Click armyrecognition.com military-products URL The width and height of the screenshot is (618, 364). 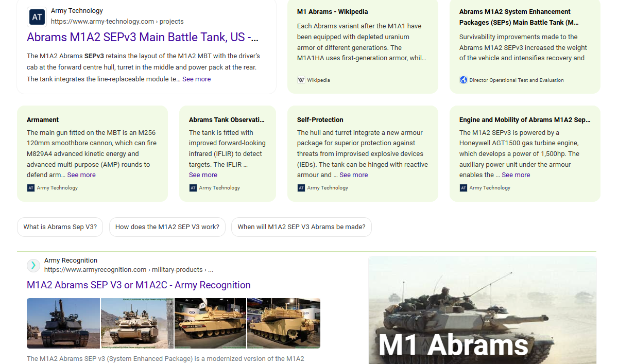click(129, 270)
